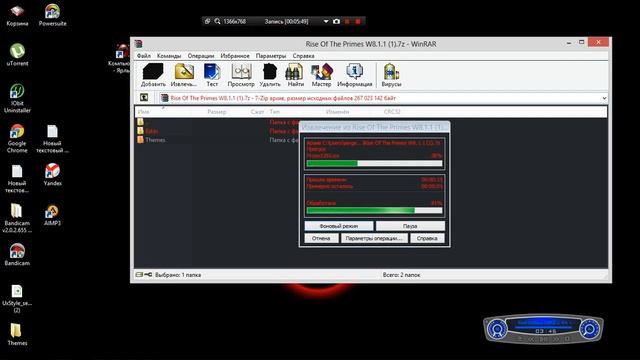Open the AIMP3 desktop shortcut
Viewport: 640px width, 360px height.
click(x=52, y=215)
